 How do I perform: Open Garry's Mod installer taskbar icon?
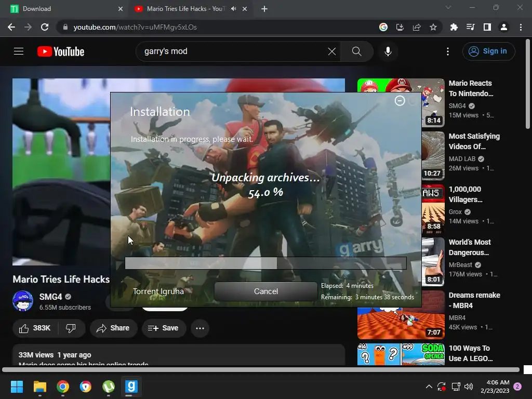(x=131, y=387)
